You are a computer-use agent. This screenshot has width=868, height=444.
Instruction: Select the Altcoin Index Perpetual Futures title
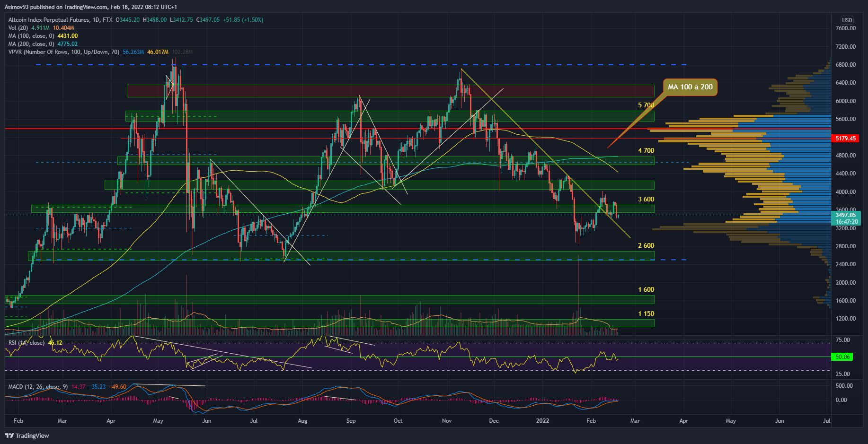coord(48,20)
